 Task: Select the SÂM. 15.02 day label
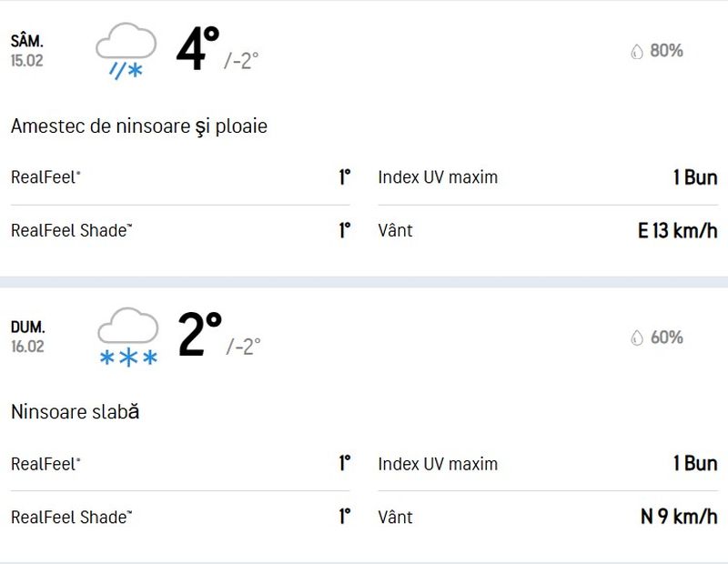click(27, 50)
